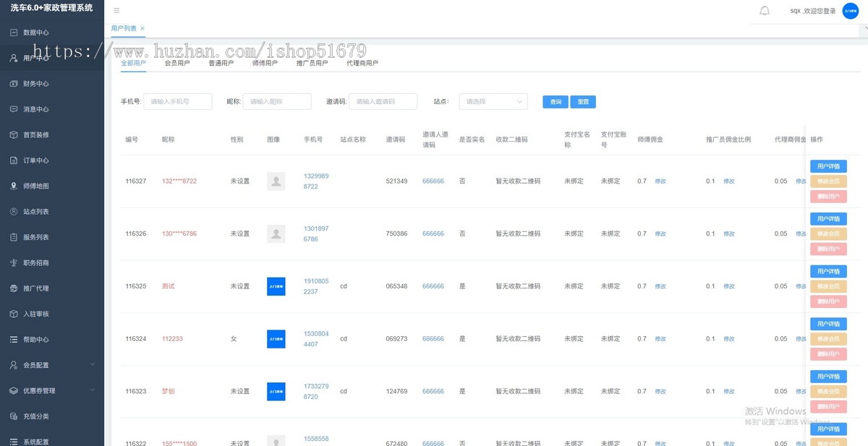Screen dimensions: 868x446
Task: Click avatar image of user 116323
Action: pos(276,391)
